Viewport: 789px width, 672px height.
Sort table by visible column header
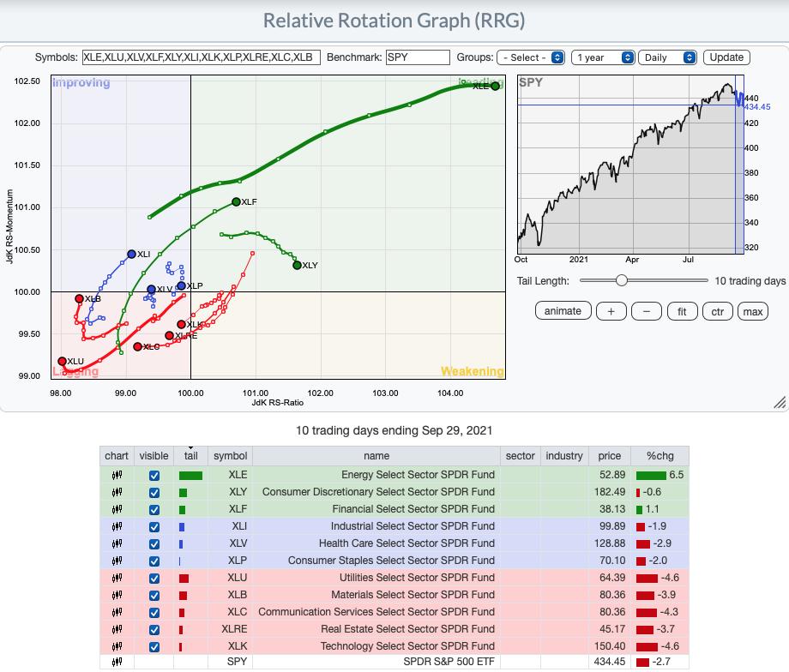pyautogui.click(x=154, y=456)
